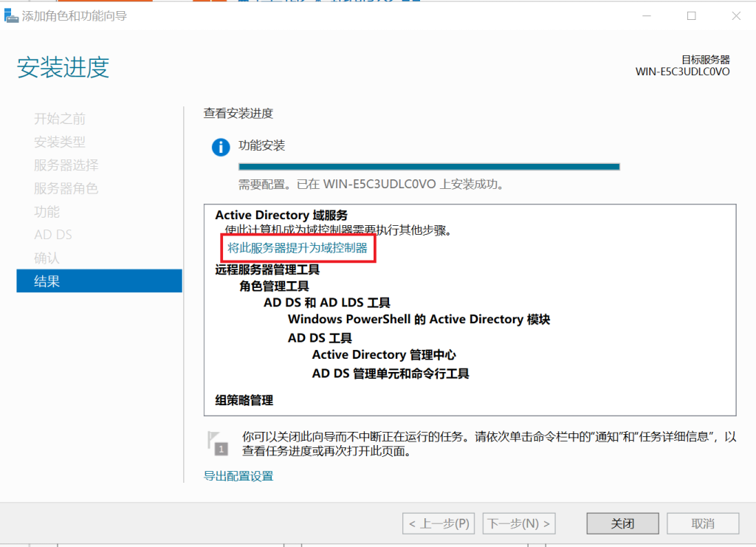Select 结果 step in the sidebar
The width and height of the screenshot is (756, 547).
tap(100, 281)
